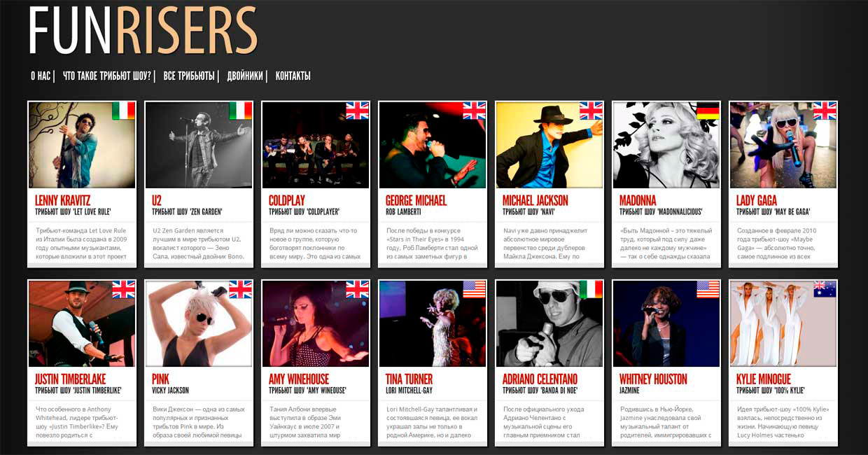Image resolution: width=868 pixels, height=455 pixels.
Task: Click the FunRisers logo
Action: pos(143,31)
